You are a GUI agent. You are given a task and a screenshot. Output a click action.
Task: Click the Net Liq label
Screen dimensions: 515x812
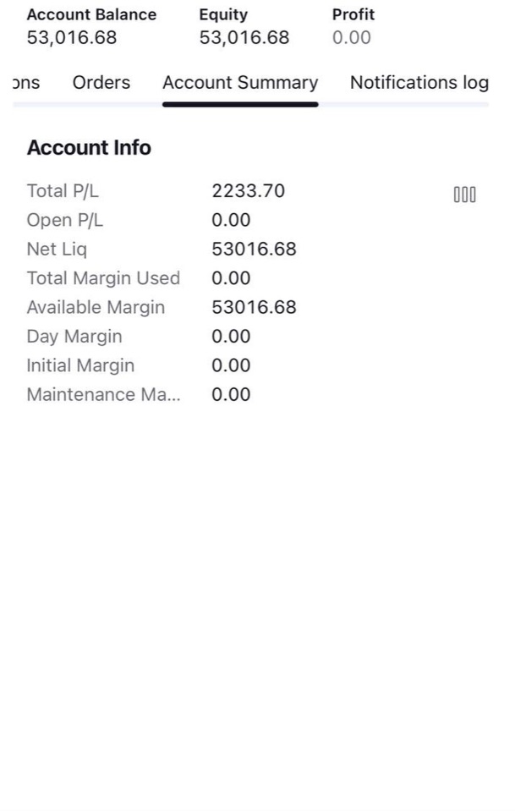(x=57, y=249)
